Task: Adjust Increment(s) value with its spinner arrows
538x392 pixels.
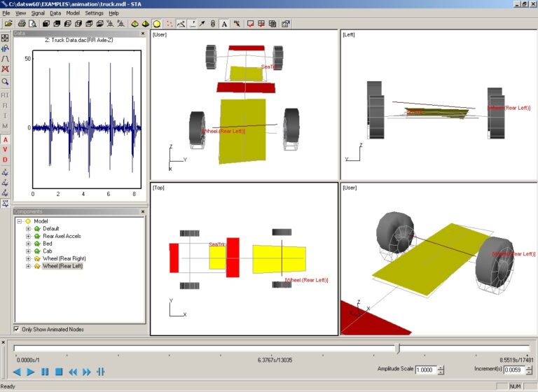Action: pyautogui.click(x=529, y=370)
